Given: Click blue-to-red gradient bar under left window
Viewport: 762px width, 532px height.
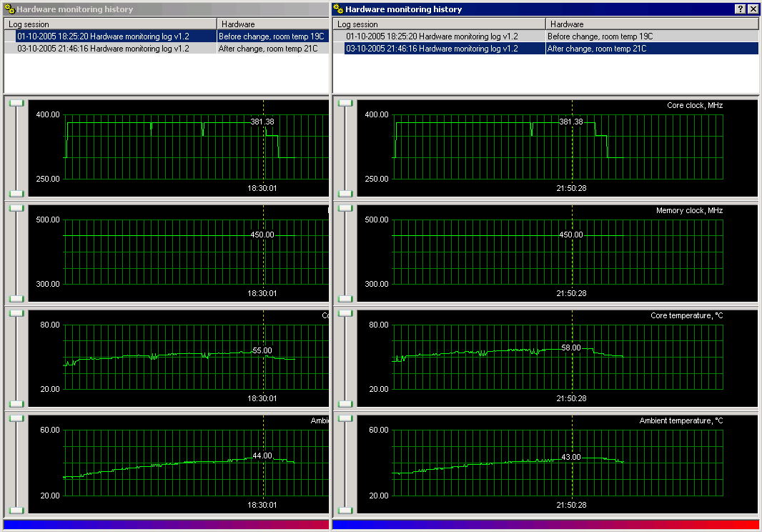Looking at the screenshot, I should pyautogui.click(x=167, y=525).
